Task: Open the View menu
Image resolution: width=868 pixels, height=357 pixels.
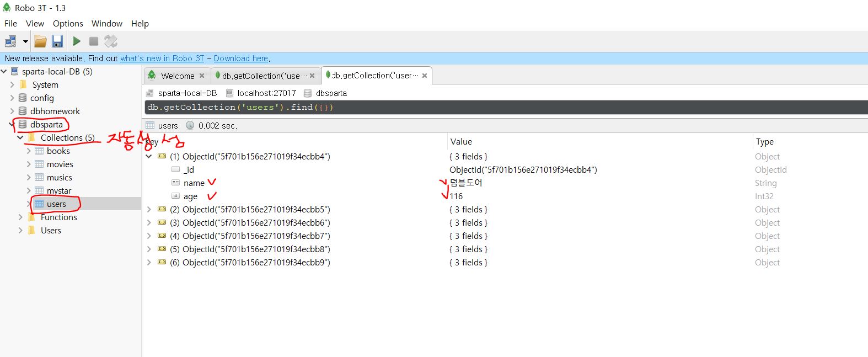Action: (35, 23)
